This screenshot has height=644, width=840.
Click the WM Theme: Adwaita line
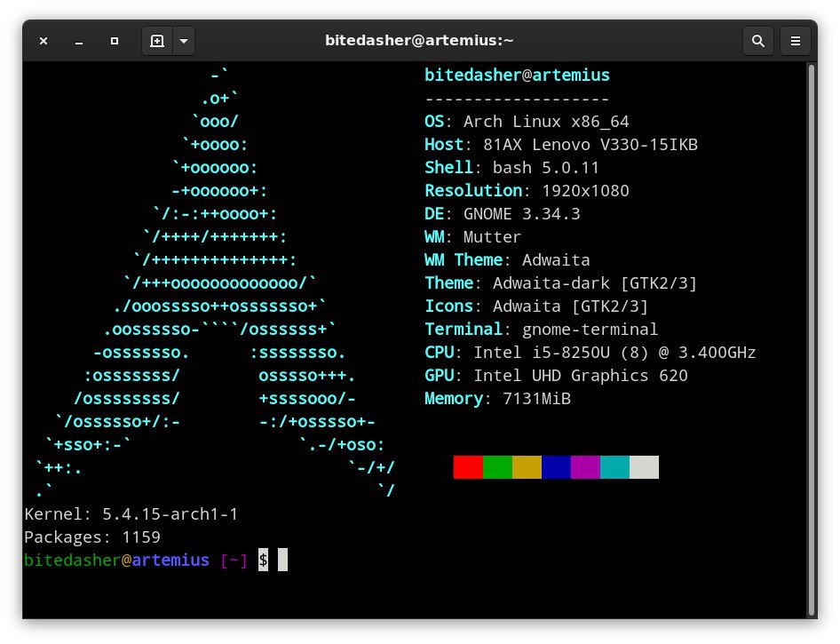pos(507,260)
